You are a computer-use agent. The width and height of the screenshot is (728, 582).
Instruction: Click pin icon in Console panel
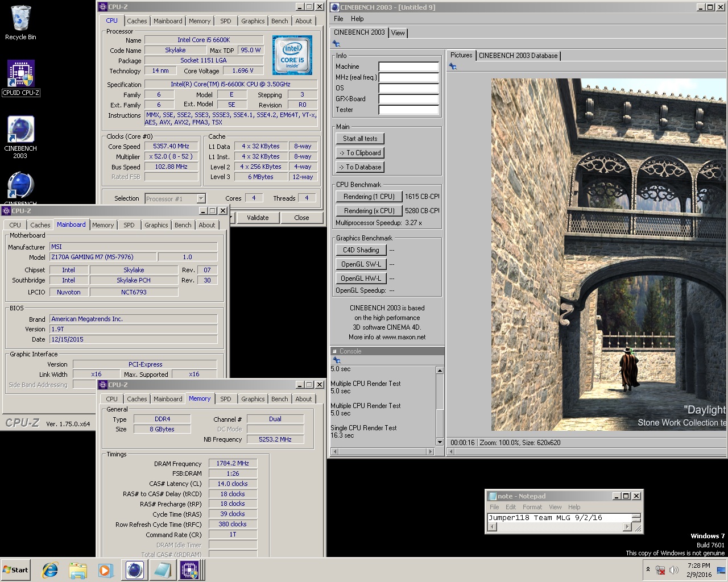336,360
